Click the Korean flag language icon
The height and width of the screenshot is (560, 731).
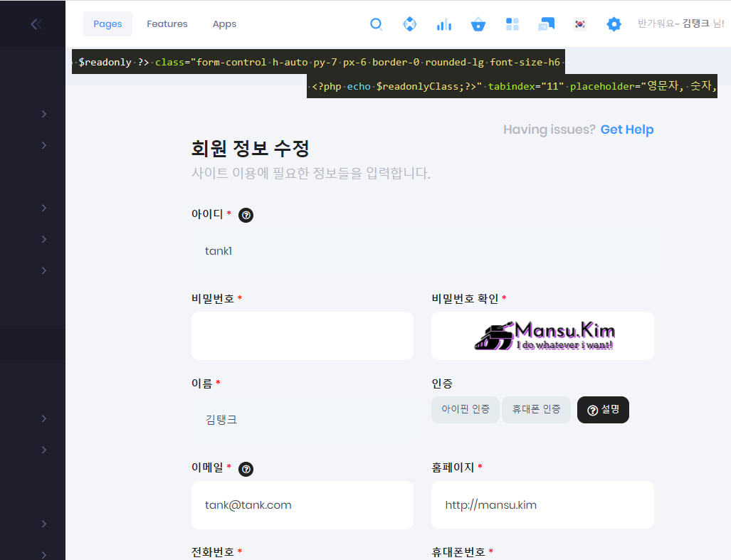click(x=580, y=24)
